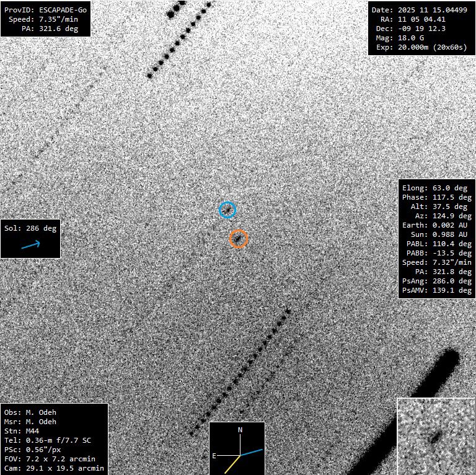This screenshot has height=475, width=476.
Task: Click the Date 2025 11 15.04499 line
Action: tap(419, 10)
